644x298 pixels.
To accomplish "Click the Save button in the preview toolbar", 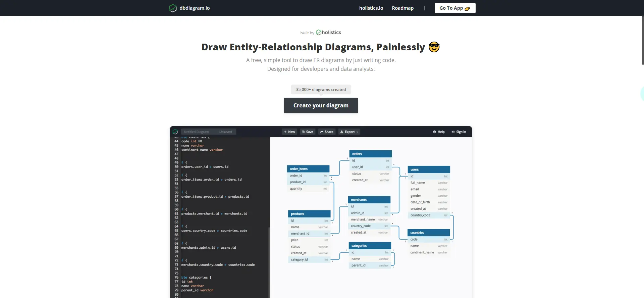I will (308, 132).
